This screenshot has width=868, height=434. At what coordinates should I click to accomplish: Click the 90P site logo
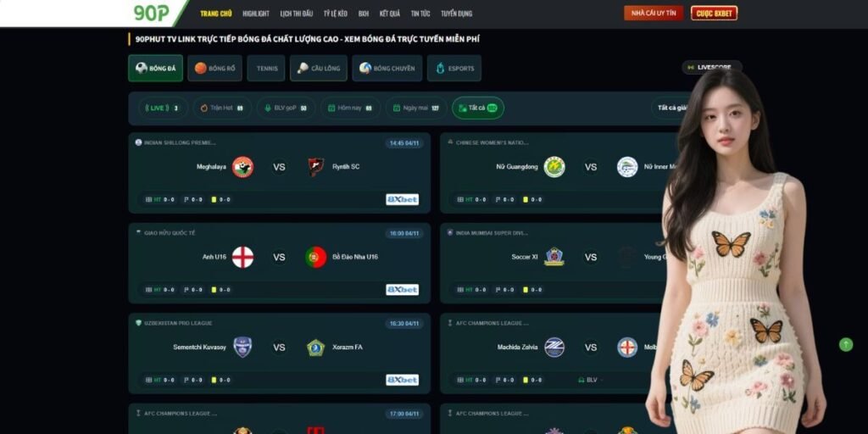(x=151, y=13)
